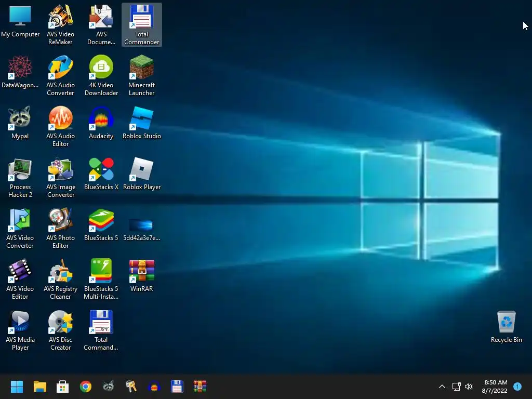The image size is (532, 399).
Task: Open Audacity from the taskbar
Action: (x=154, y=387)
